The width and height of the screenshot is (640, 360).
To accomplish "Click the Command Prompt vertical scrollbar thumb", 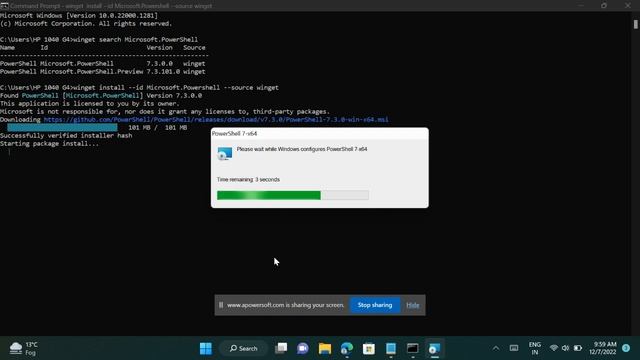I will click(x=636, y=24).
